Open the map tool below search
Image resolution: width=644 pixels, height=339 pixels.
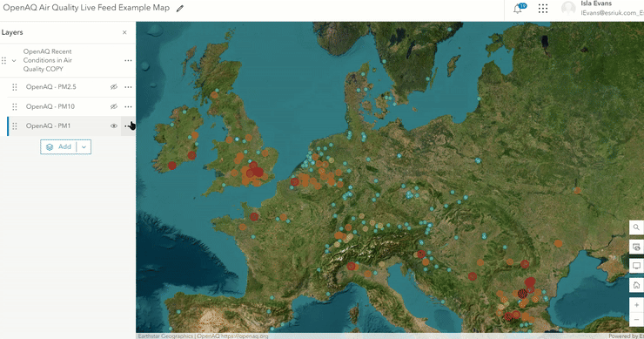point(636,247)
